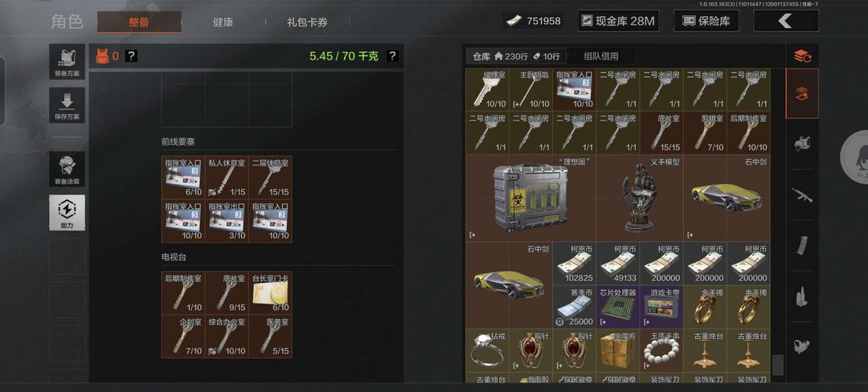Switch to the 健康 tab
Image resolution: width=868 pixels, height=392 pixels.
pyautogui.click(x=223, y=22)
